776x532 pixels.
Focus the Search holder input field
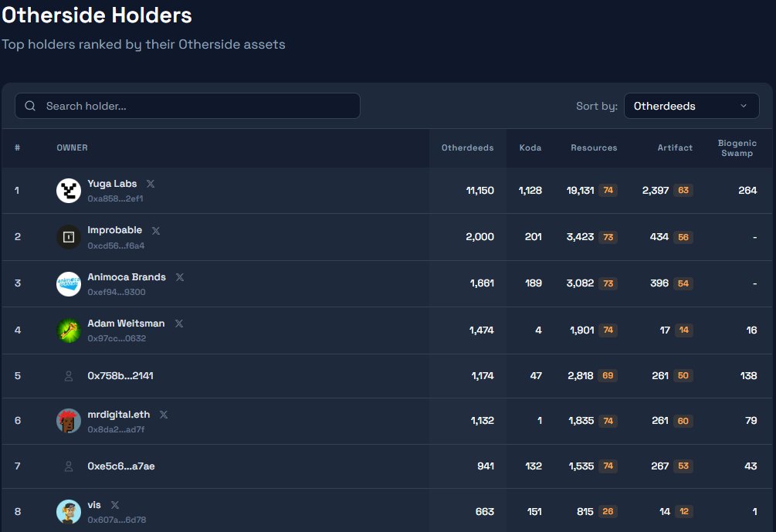point(188,106)
